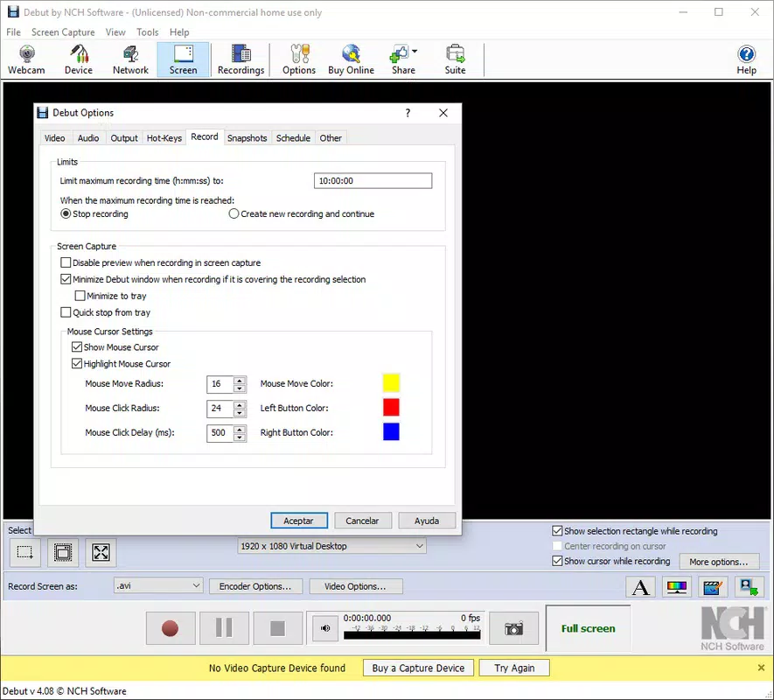This screenshot has width=774, height=700.
Task: Toggle Minimize Debut window when recording
Action: (x=66, y=279)
